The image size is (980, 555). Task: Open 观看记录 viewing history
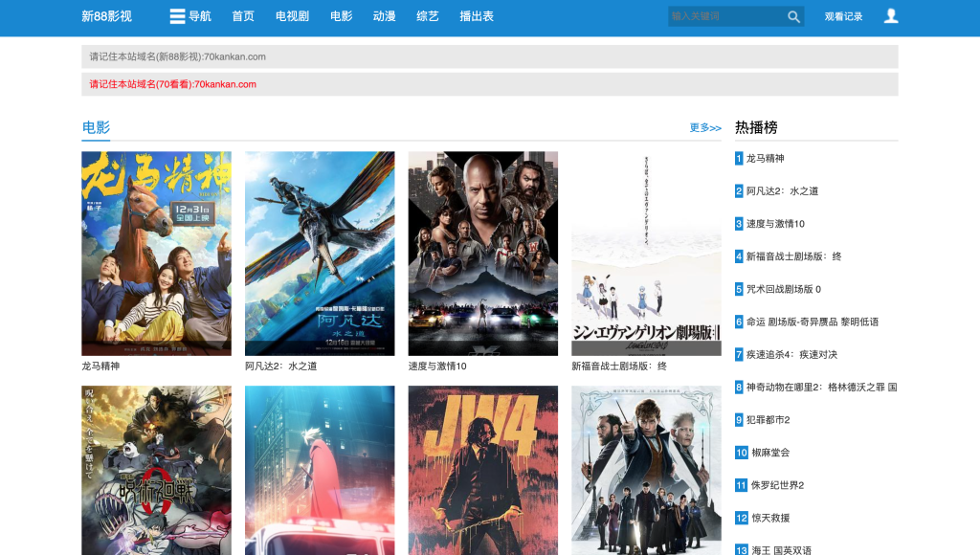click(x=843, y=16)
